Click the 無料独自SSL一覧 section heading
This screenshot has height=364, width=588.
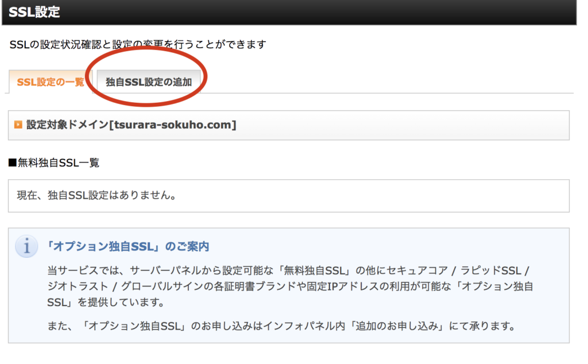point(57,163)
